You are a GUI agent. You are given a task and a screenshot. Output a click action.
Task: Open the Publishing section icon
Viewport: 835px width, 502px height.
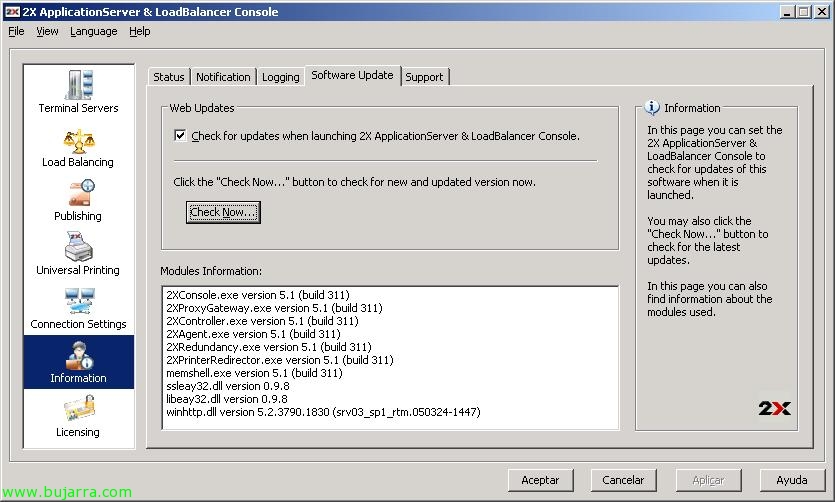(x=80, y=193)
